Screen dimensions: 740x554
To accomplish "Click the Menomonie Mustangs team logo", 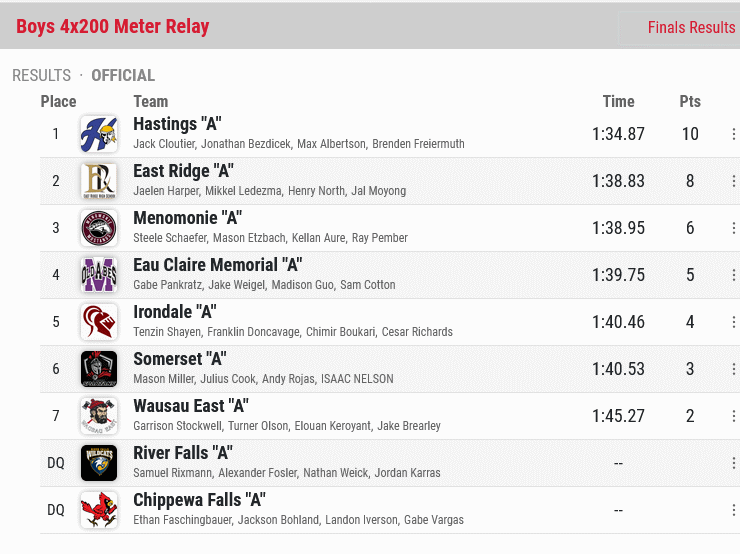I will pyautogui.click(x=99, y=228).
